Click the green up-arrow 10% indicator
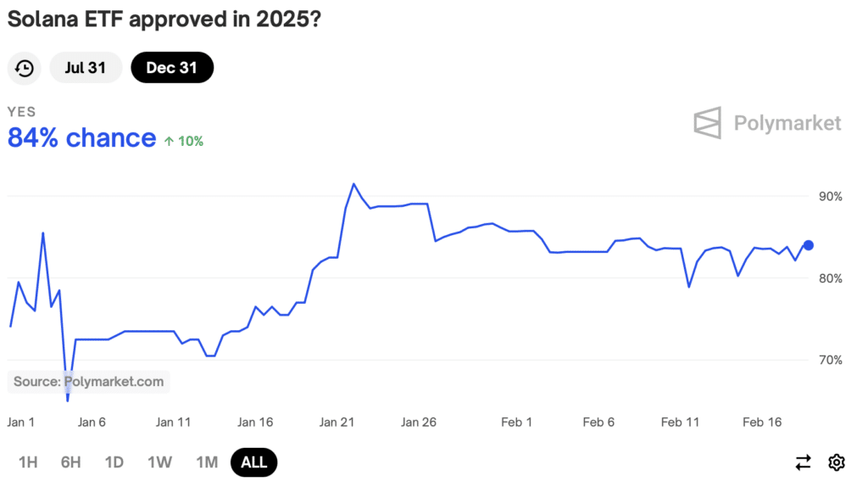 184,142
